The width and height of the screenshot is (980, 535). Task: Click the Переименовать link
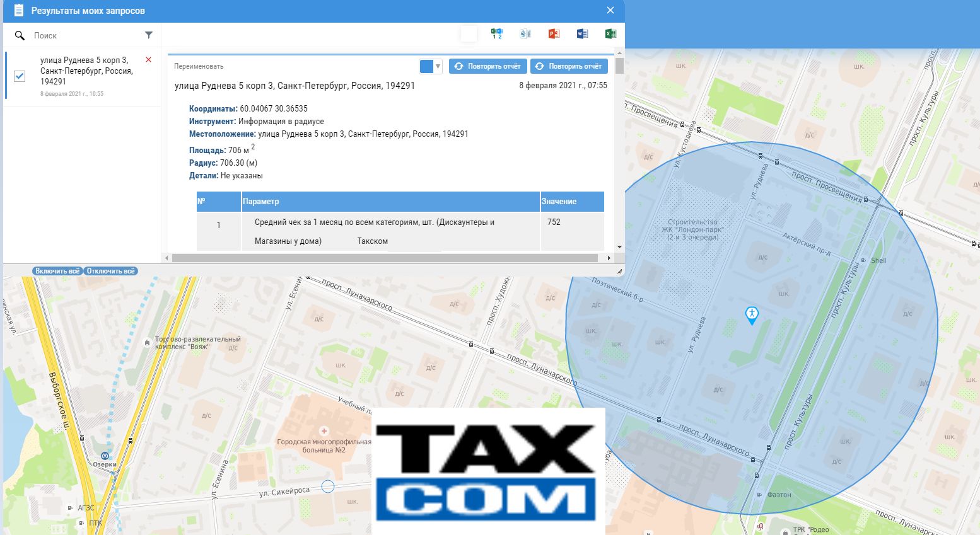[x=199, y=66]
